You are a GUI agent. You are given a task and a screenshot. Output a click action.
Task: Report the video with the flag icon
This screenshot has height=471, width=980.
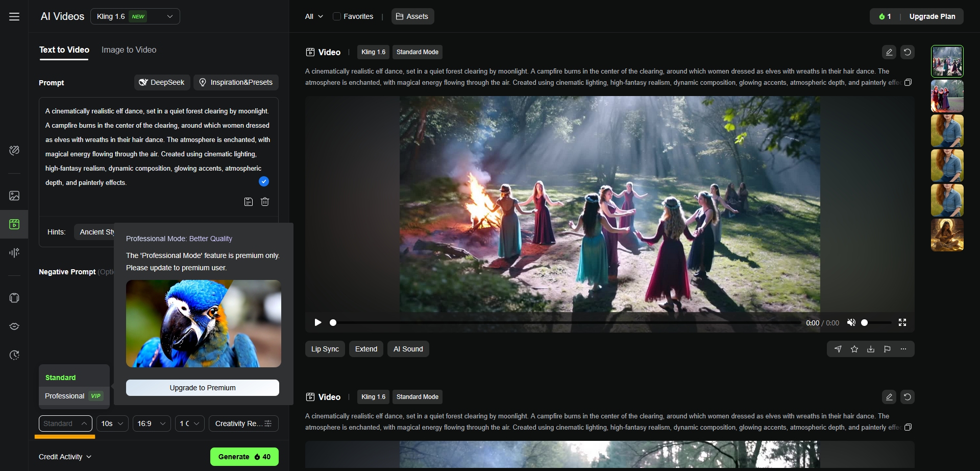[887, 349]
